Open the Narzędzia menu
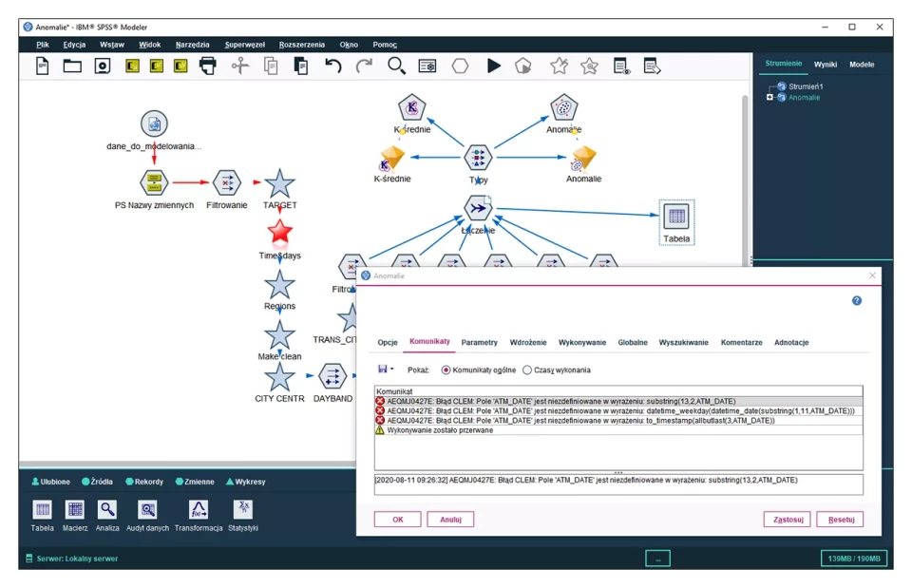 click(192, 45)
